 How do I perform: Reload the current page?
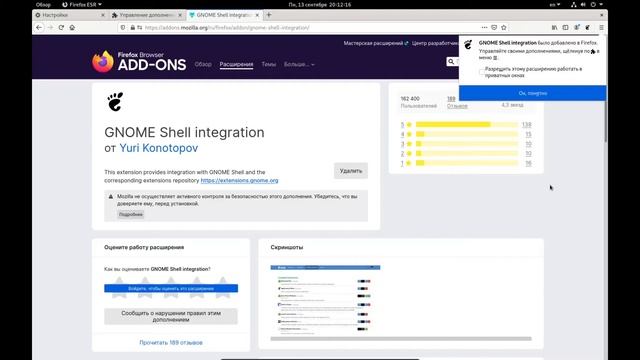(61, 27)
